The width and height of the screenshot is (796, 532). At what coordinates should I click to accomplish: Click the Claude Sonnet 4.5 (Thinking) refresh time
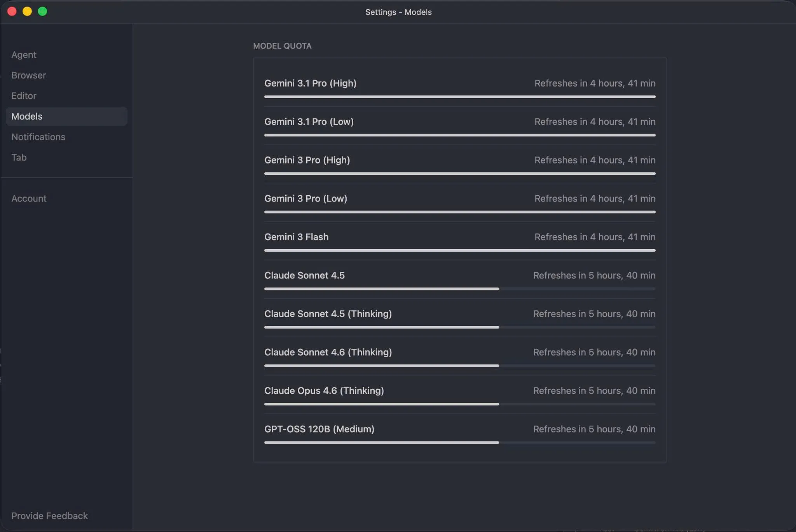pos(594,314)
